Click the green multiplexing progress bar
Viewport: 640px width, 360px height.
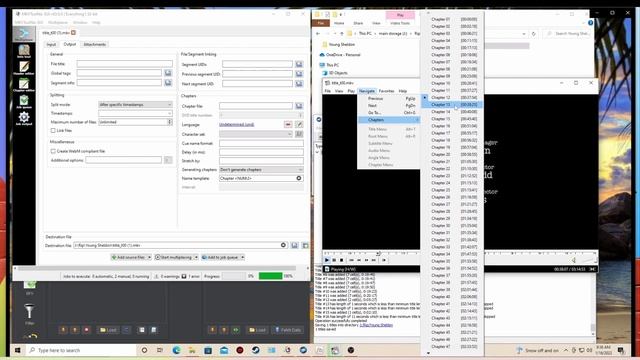270,276
